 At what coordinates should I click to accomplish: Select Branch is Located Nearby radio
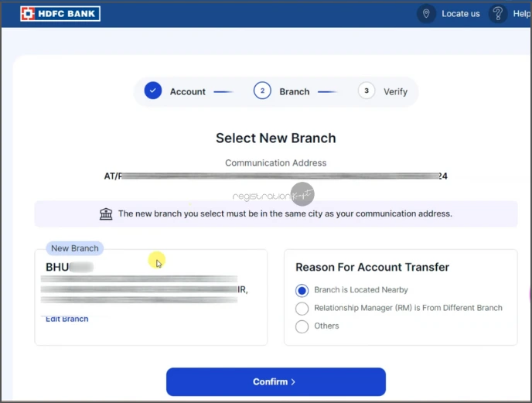tap(302, 290)
